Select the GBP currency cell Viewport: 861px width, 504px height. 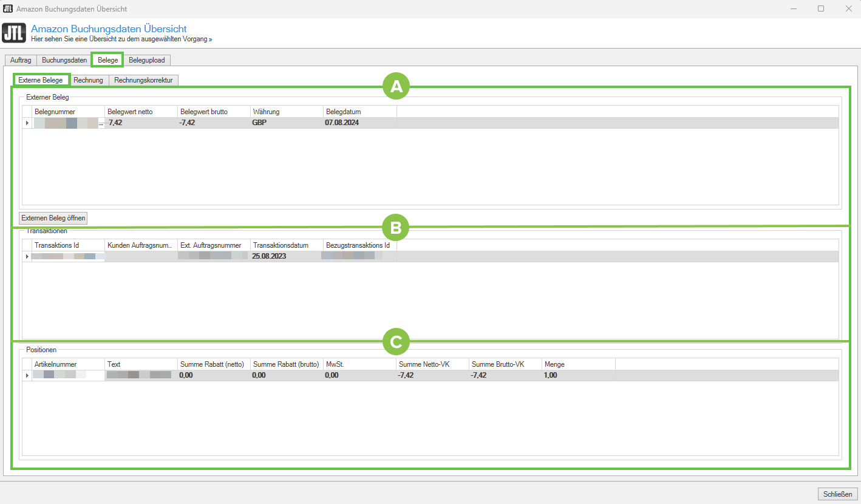tap(286, 123)
